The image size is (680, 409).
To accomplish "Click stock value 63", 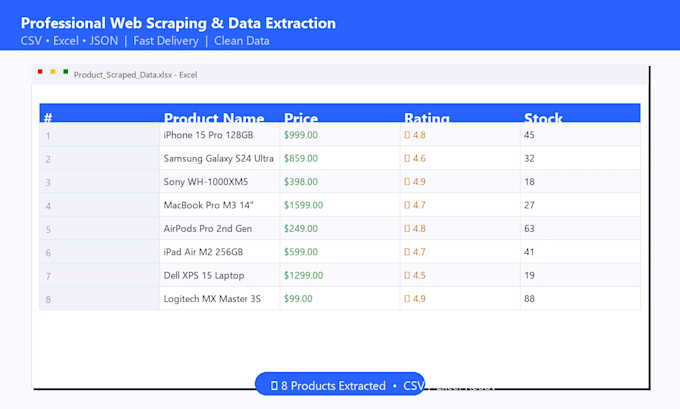I will (529, 229).
